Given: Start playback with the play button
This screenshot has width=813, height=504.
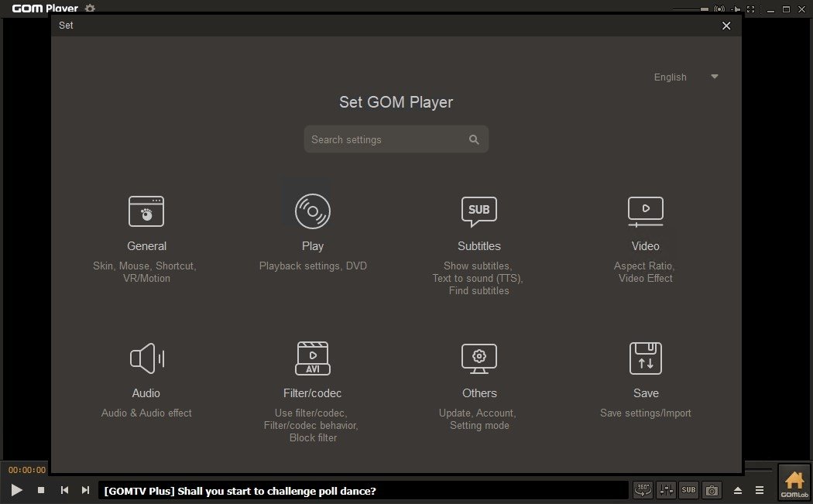Looking at the screenshot, I should tap(16, 490).
